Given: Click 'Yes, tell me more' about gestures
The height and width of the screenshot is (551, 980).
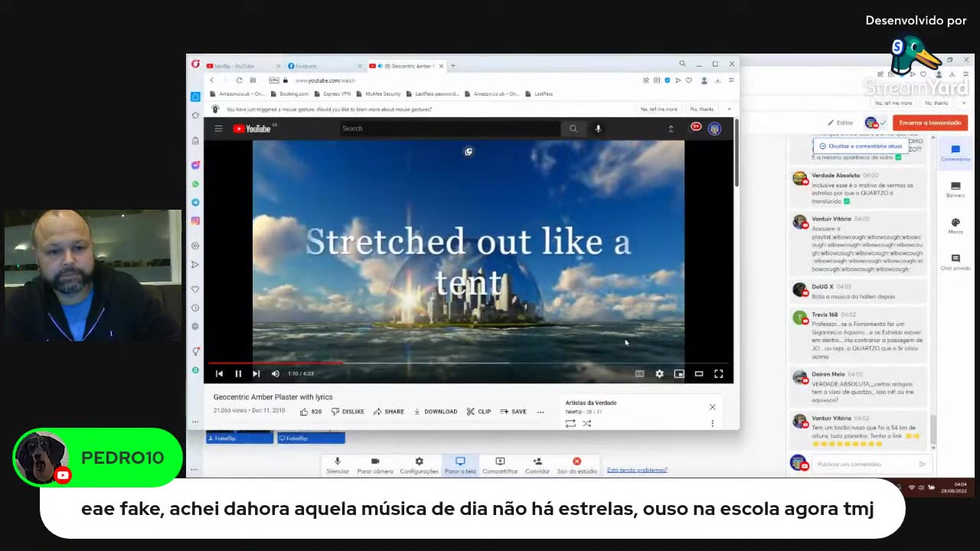Looking at the screenshot, I should 658,109.
